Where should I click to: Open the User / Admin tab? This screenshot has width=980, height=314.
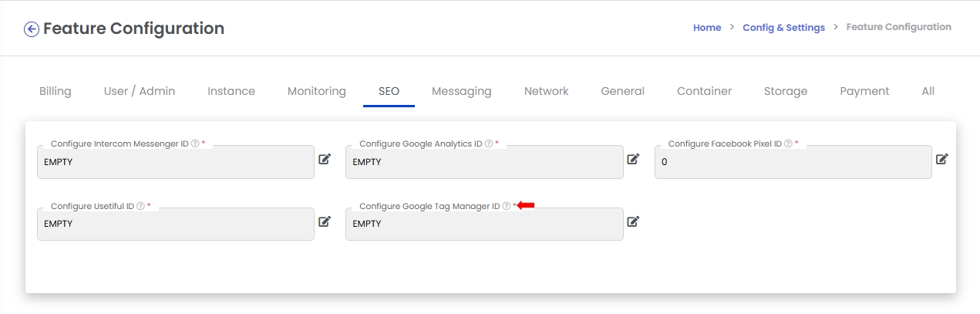coord(140,91)
